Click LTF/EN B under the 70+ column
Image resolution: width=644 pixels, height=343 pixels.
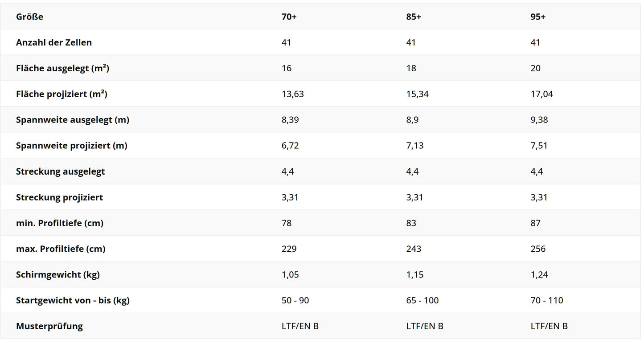(300, 326)
